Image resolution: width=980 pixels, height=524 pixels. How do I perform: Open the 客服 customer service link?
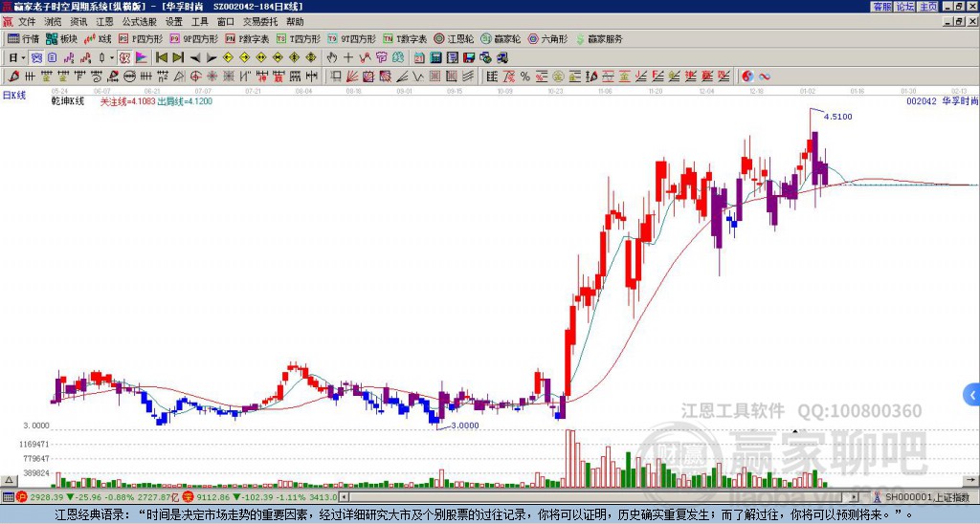point(882,7)
